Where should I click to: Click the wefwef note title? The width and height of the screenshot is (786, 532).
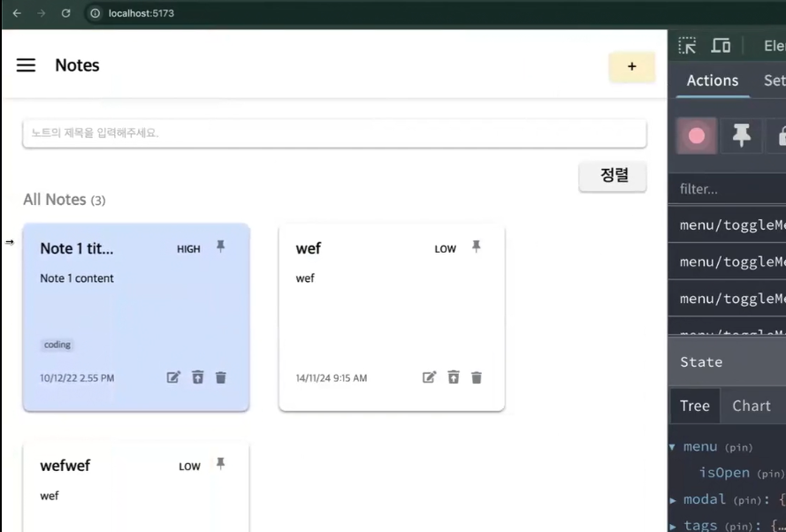(x=65, y=466)
